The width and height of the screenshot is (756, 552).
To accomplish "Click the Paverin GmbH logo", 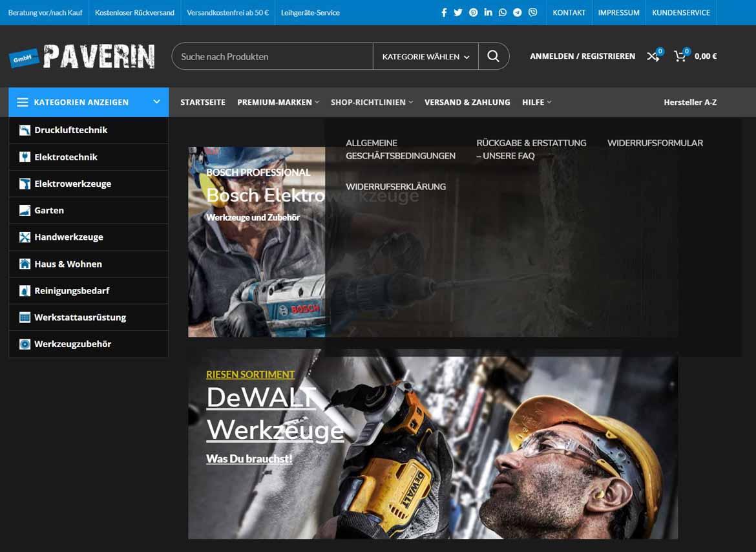I will click(x=82, y=56).
